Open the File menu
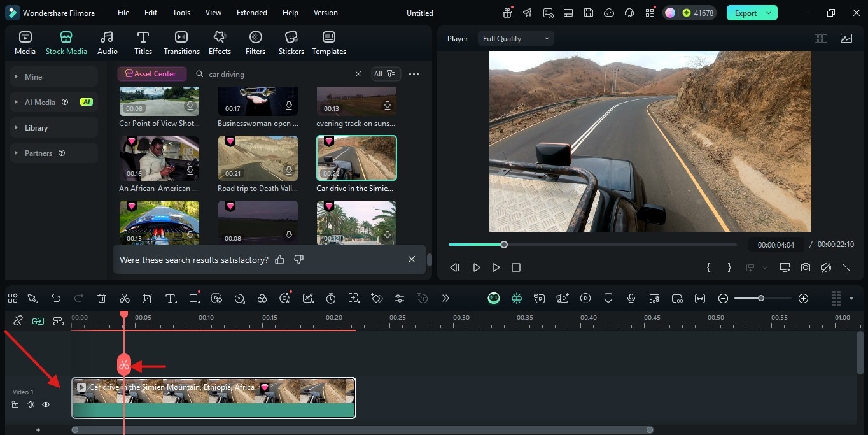This screenshot has height=435, width=868. (123, 13)
